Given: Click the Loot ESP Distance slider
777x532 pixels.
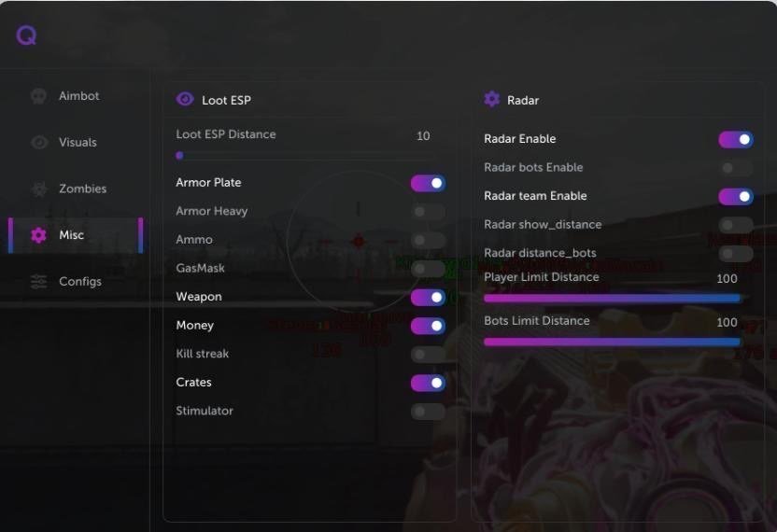Looking at the screenshot, I should (x=304, y=156).
